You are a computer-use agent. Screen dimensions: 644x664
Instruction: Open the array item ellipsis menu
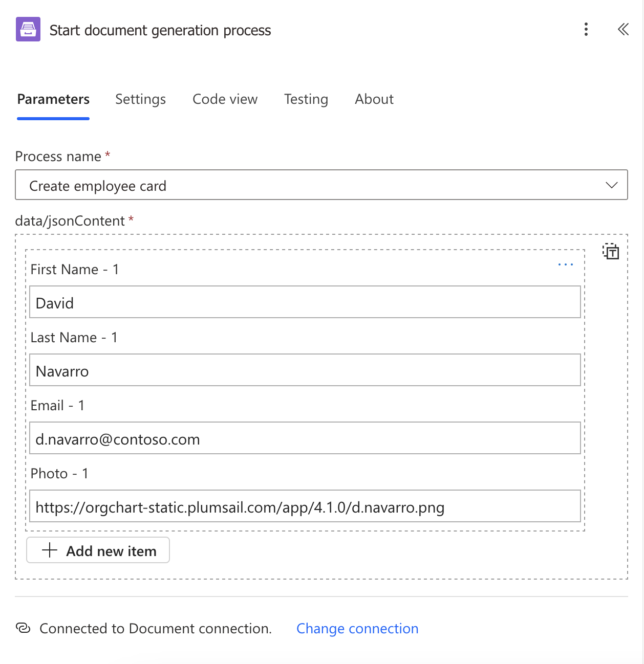click(x=565, y=264)
